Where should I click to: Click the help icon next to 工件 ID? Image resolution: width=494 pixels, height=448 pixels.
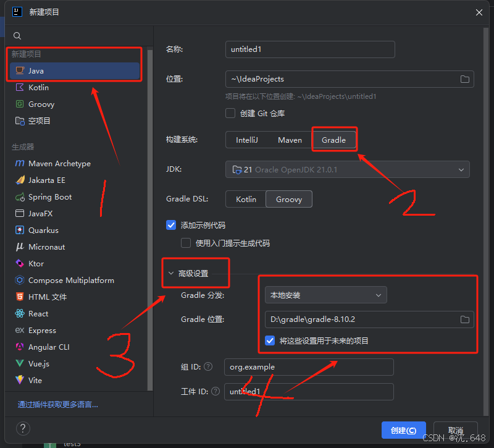tap(216, 391)
